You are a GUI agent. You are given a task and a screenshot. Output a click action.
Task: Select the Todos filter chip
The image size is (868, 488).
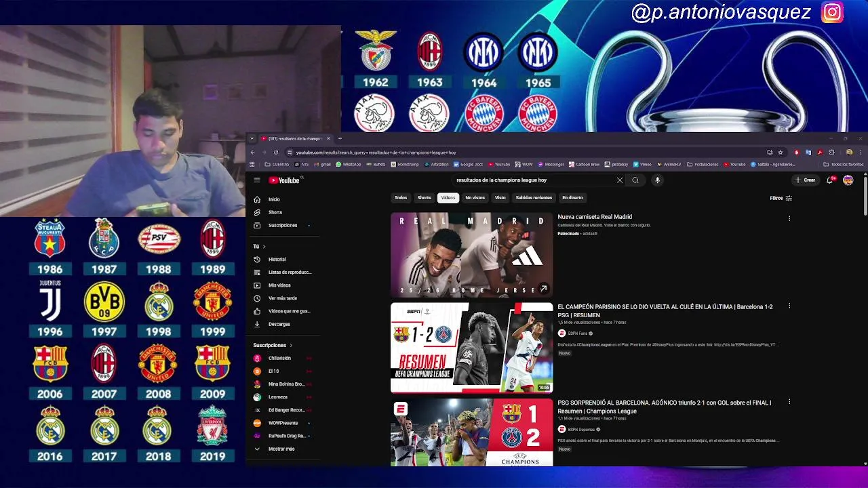point(401,198)
